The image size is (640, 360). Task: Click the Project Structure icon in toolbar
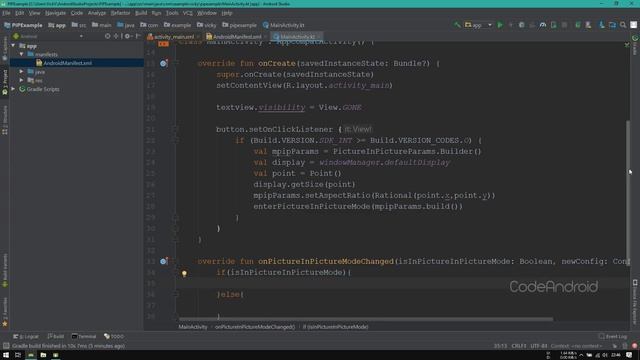[612, 25]
